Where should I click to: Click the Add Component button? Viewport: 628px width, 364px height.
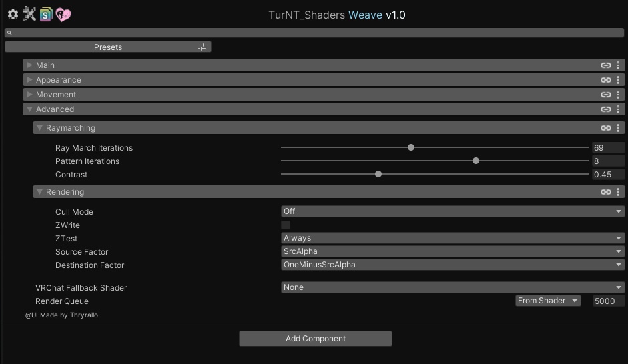[x=316, y=339]
